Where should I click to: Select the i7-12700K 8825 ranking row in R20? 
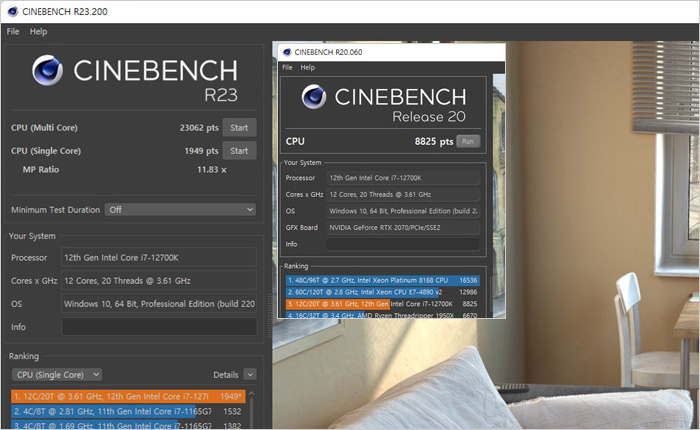click(383, 304)
